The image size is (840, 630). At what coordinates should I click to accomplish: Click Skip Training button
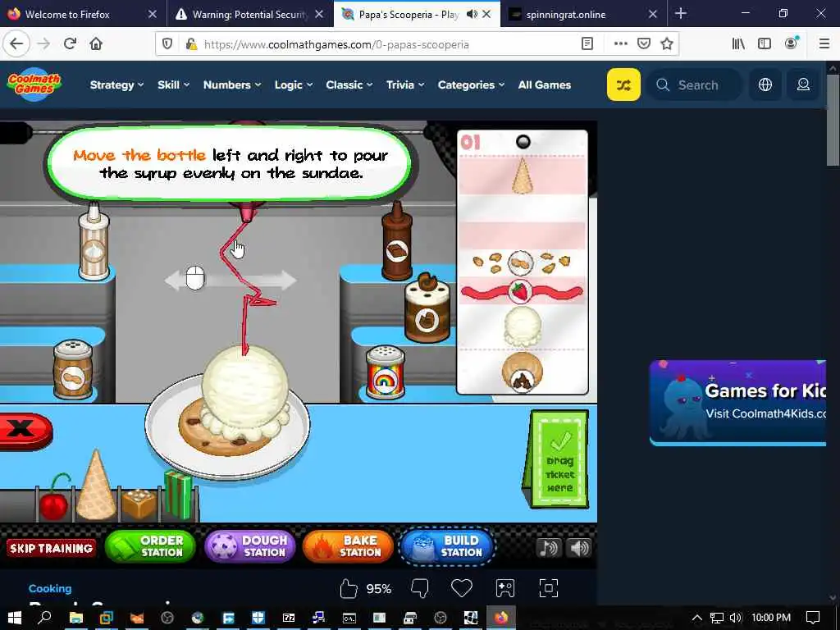52,548
